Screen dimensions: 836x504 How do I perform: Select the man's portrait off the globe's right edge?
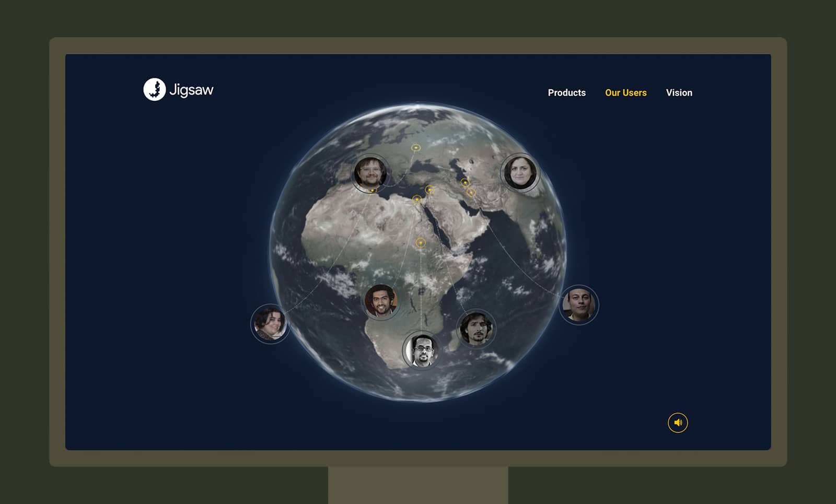click(578, 305)
